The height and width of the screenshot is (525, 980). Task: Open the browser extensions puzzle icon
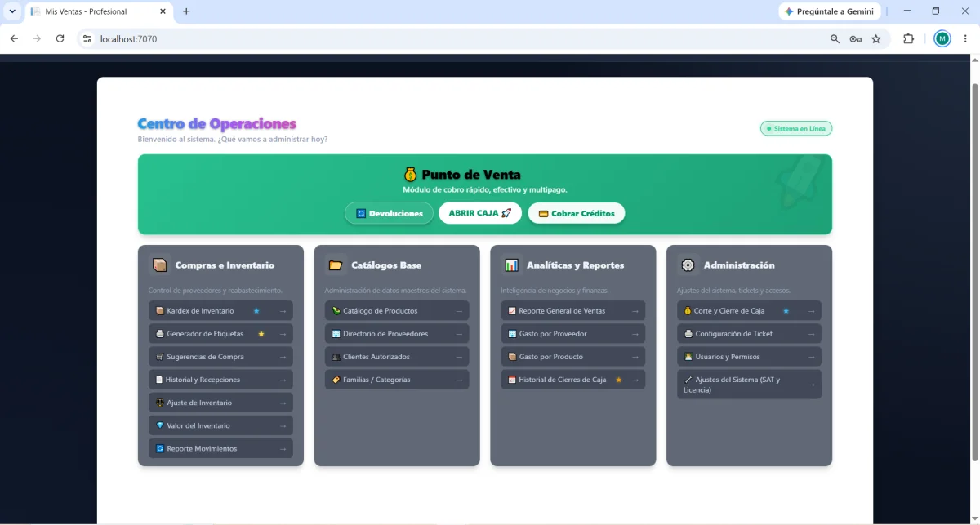click(908, 38)
